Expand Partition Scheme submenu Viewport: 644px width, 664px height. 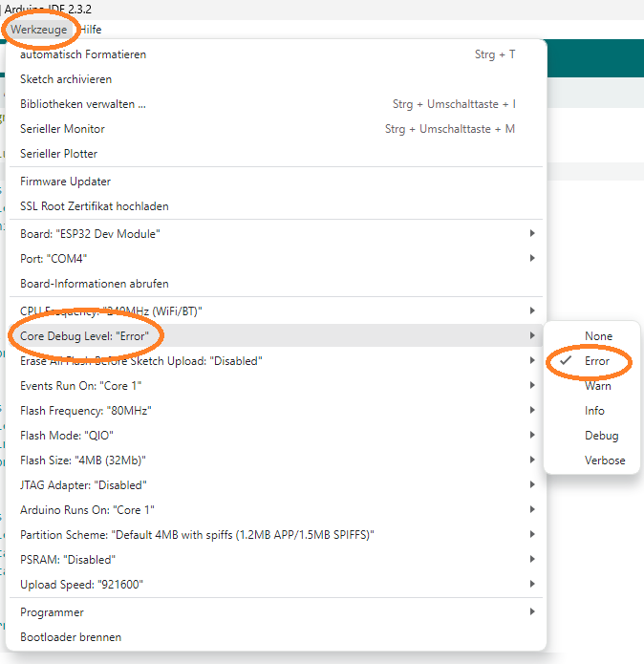(x=275, y=535)
